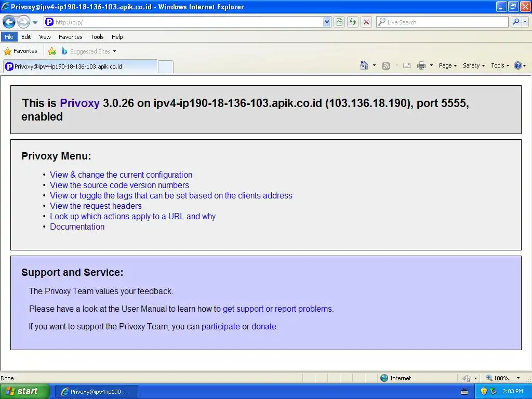Click the network tray icon beside the shield
Image resolution: width=532 pixels, height=399 pixels.
(494, 392)
